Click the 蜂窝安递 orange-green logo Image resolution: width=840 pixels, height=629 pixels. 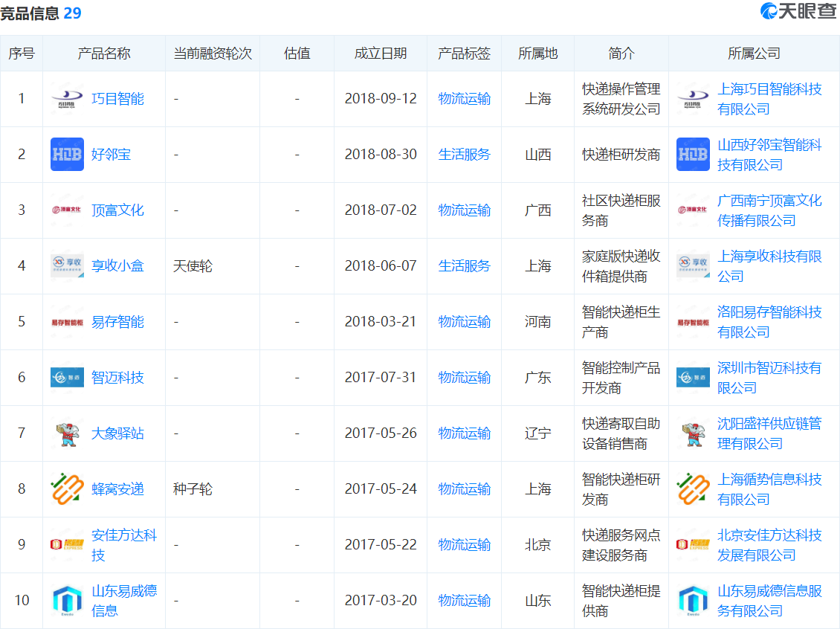point(67,489)
